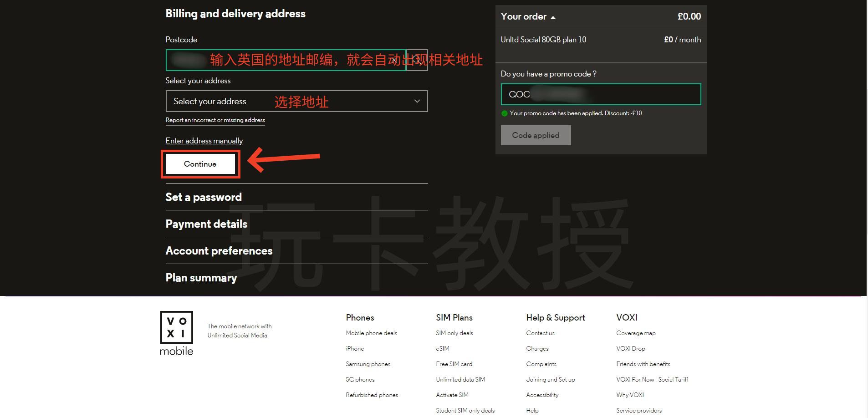Open the Activate SIM link
This screenshot has height=418, width=868.
tap(452, 395)
